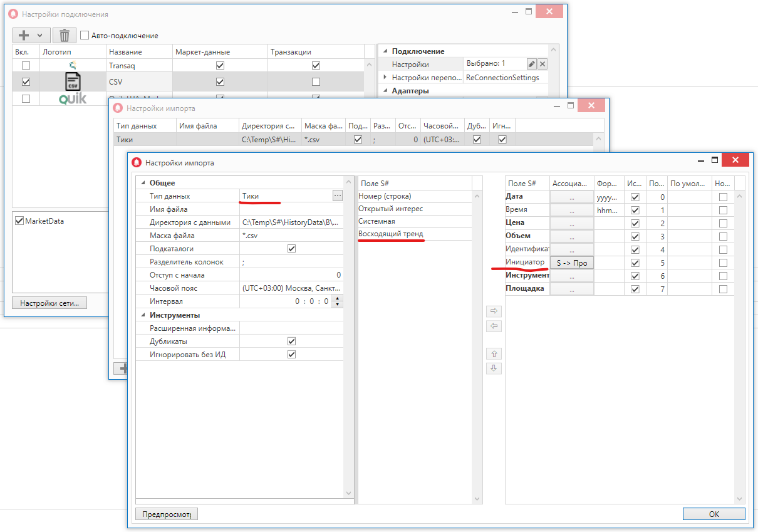Click the Директория с данными field
Screen dimensions: 758x532
(x=291, y=222)
